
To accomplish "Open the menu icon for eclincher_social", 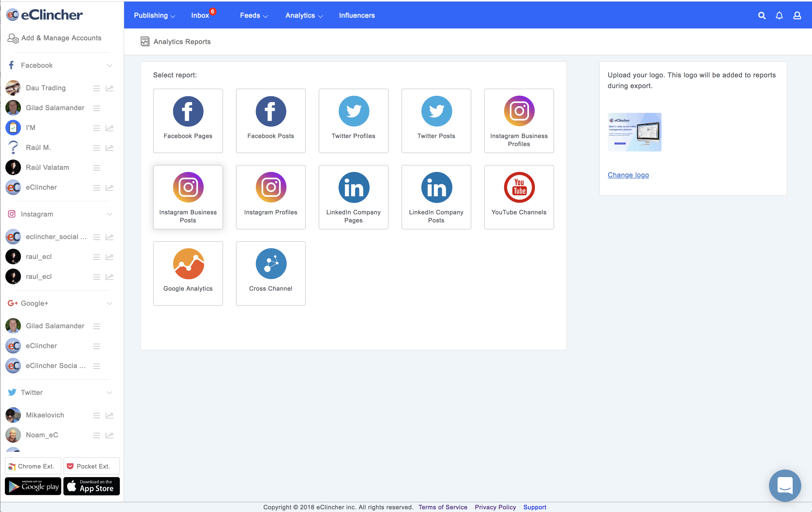I will click(x=97, y=237).
